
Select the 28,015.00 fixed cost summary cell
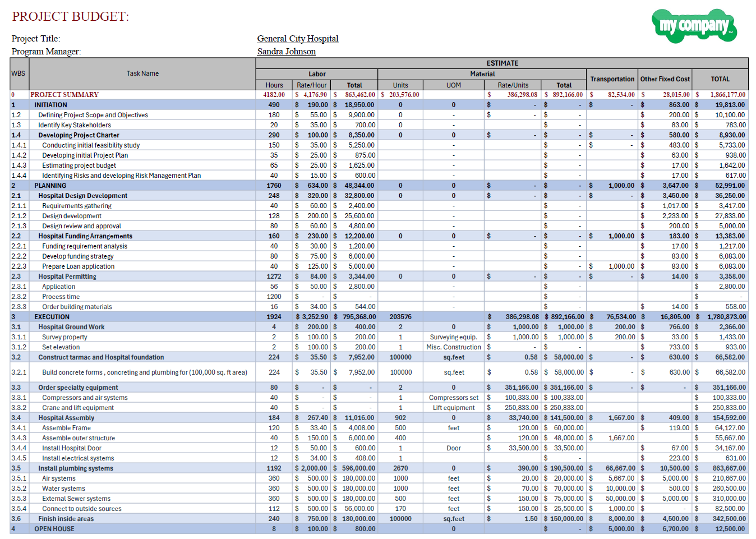click(x=665, y=95)
